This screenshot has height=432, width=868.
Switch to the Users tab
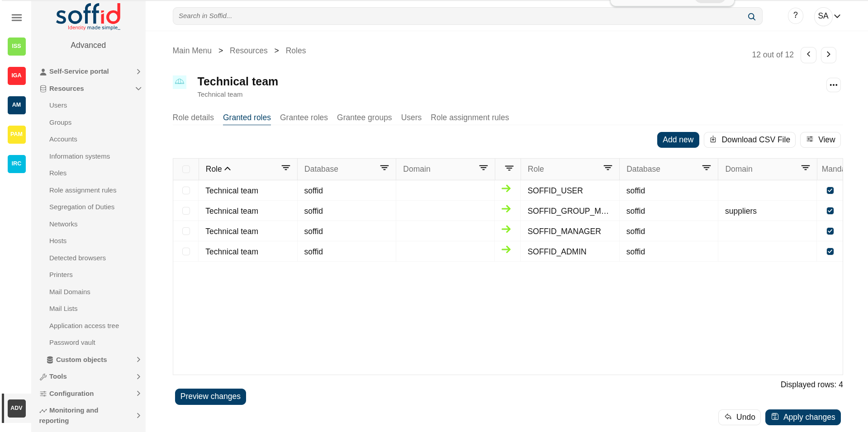pyautogui.click(x=411, y=117)
